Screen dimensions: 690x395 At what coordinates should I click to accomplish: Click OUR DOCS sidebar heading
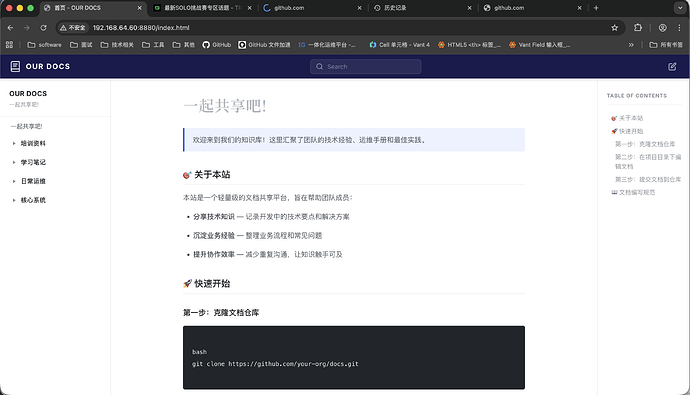pyautogui.click(x=28, y=93)
